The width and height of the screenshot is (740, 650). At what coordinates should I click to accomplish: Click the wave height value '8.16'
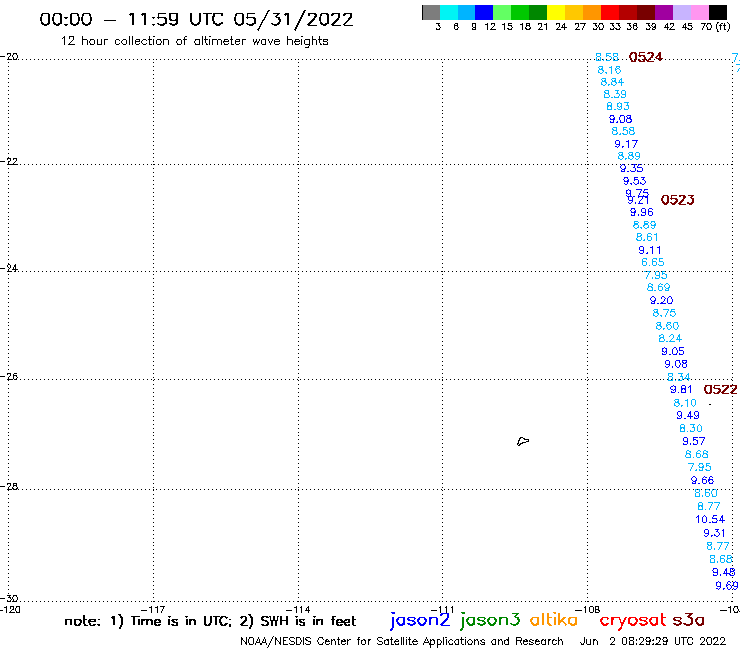click(x=609, y=70)
